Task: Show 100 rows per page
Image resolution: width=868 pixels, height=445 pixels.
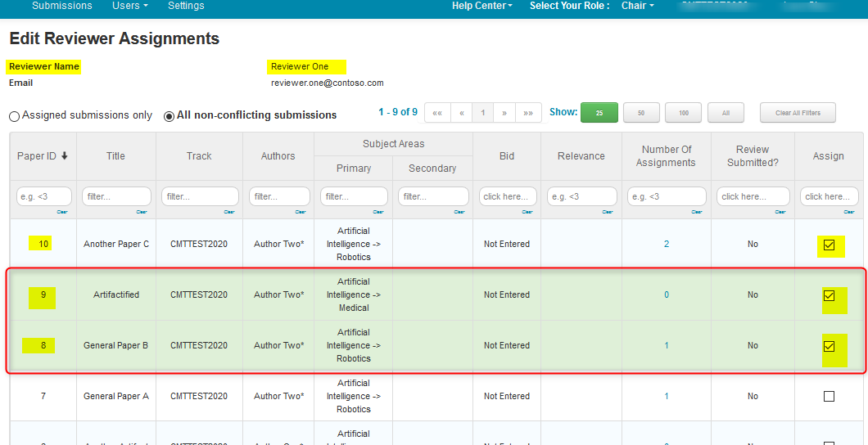Action: pyautogui.click(x=684, y=113)
